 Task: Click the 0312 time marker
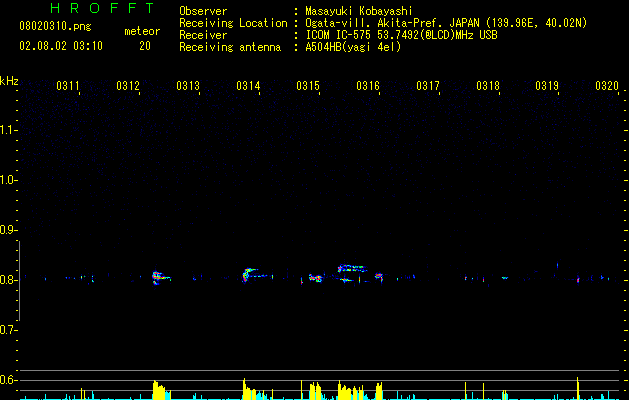click(128, 86)
